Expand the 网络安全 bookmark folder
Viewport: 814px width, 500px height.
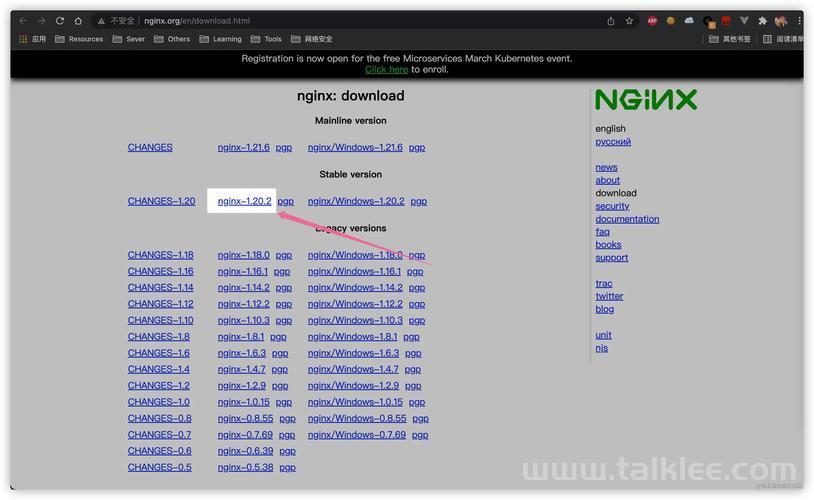coord(311,39)
